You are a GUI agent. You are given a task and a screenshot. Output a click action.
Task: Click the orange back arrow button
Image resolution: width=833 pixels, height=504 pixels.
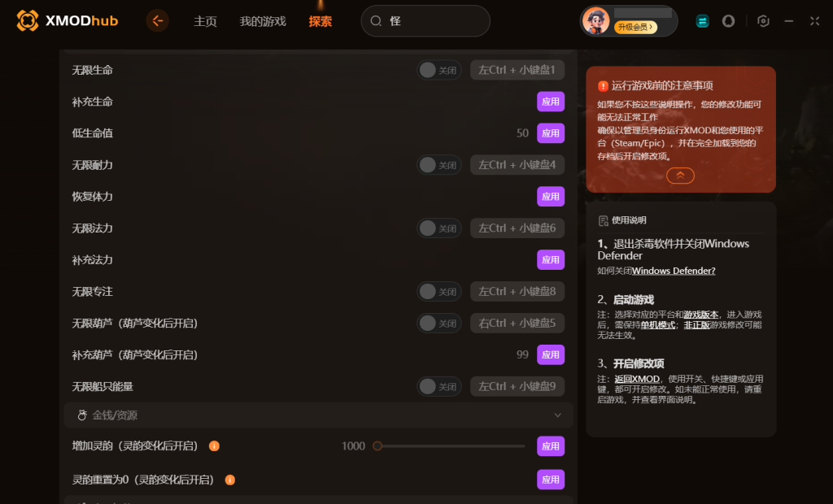[157, 20]
